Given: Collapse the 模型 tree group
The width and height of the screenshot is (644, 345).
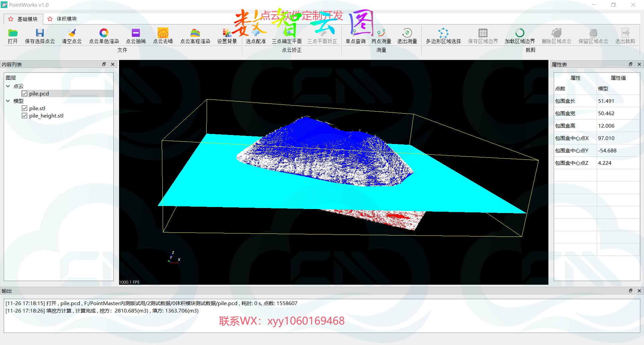Looking at the screenshot, I should (8, 101).
